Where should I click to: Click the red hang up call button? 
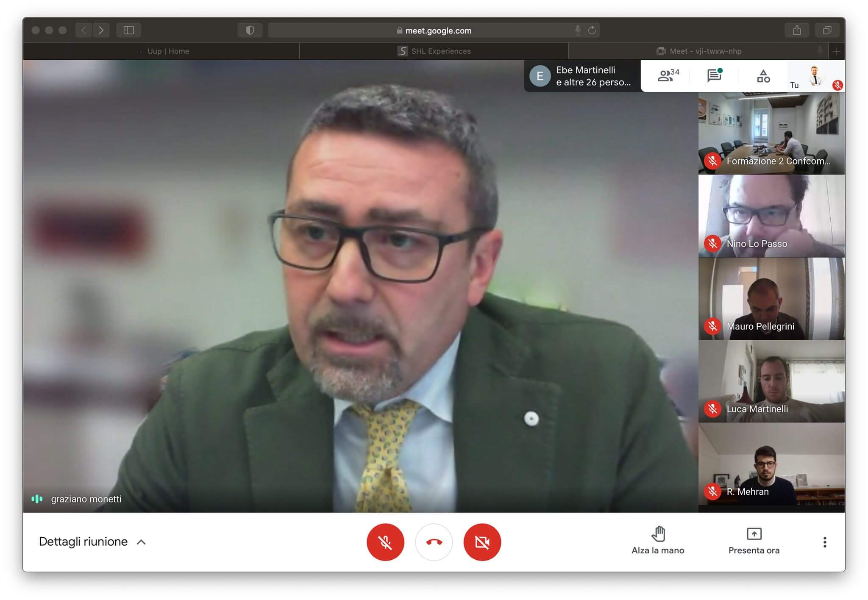pos(434,542)
